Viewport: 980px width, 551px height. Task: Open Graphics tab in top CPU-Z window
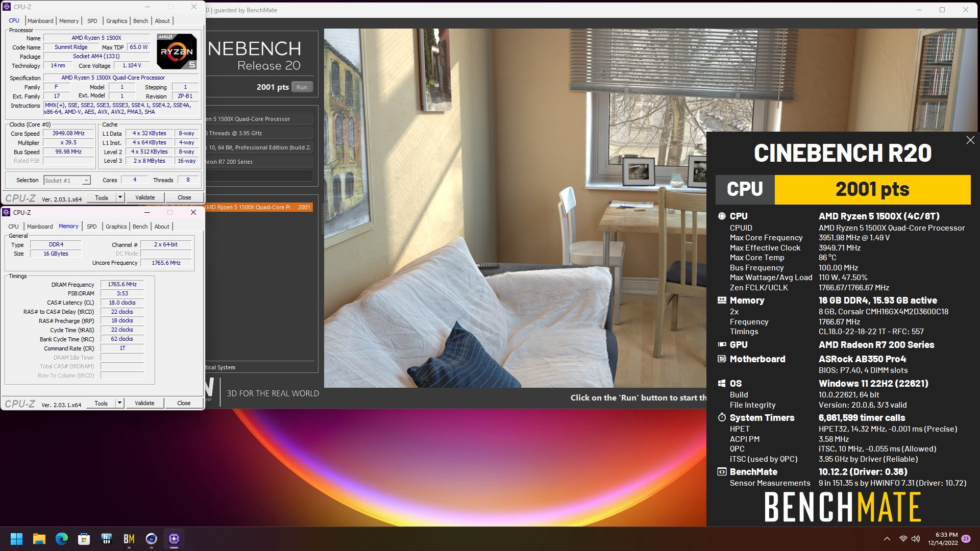(117, 21)
